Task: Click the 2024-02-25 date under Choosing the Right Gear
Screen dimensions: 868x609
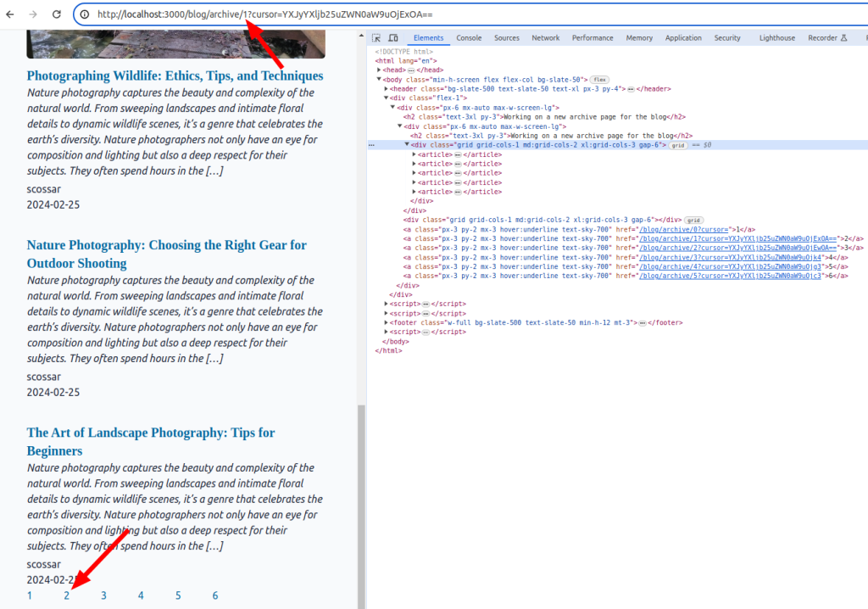Action: [53, 393]
